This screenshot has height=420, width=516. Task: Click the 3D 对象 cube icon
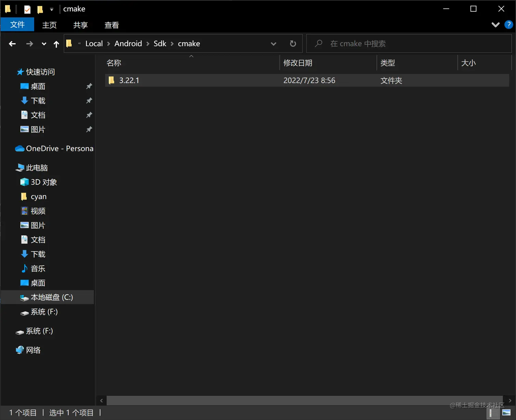tap(25, 182)
